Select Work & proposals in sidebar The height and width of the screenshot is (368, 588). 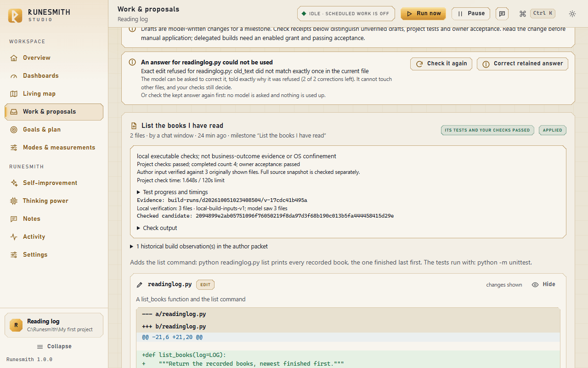(54, 112)
